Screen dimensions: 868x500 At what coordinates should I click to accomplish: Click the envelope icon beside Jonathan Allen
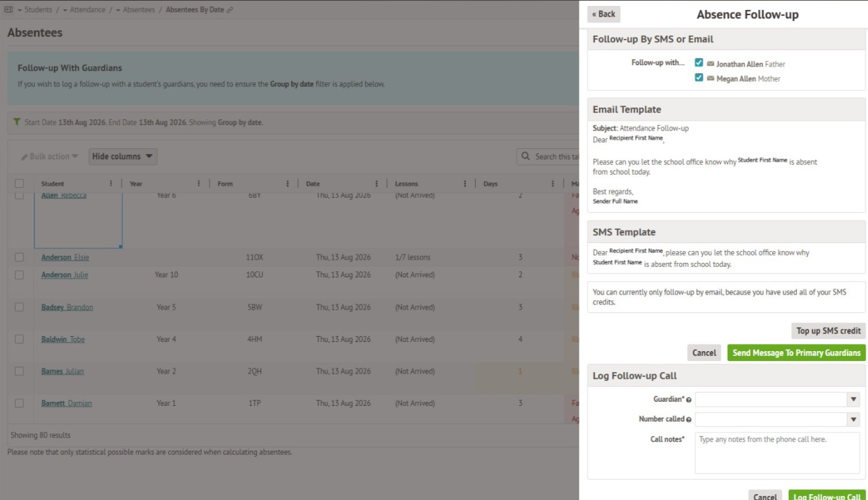tap(710, 64)
